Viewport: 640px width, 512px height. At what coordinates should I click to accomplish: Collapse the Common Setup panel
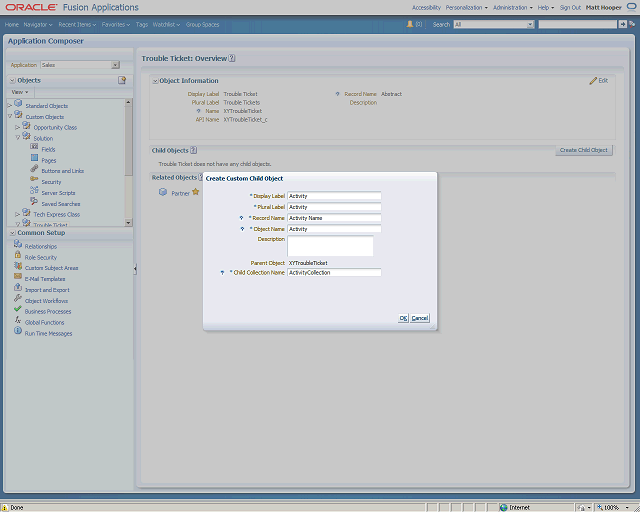tap(13, 233)
